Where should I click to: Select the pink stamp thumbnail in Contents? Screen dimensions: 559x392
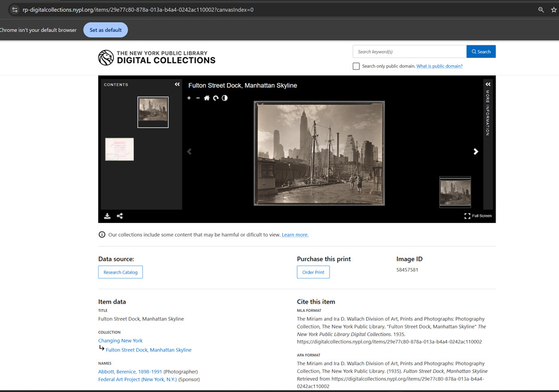pyautogui.click(x=119, y=149)
